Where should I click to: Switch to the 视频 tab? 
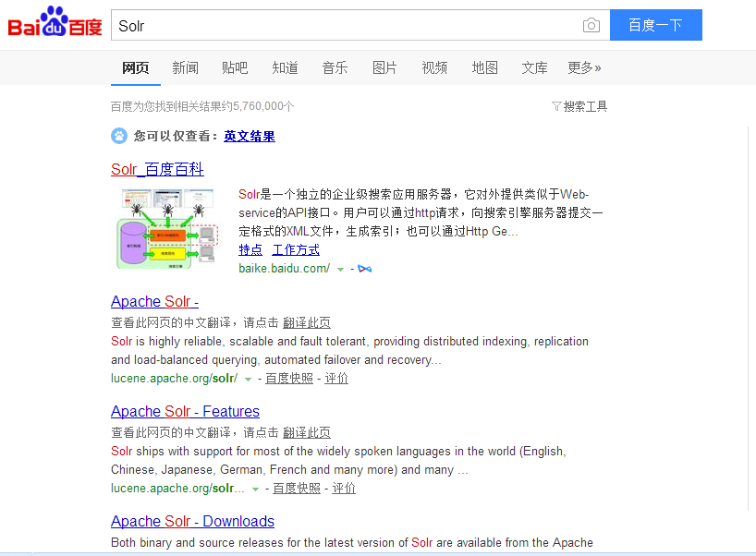434,68
